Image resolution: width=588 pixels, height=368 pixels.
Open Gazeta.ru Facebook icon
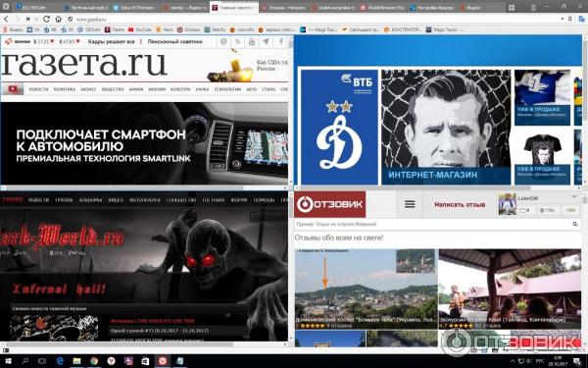click(x=280, y=41)
